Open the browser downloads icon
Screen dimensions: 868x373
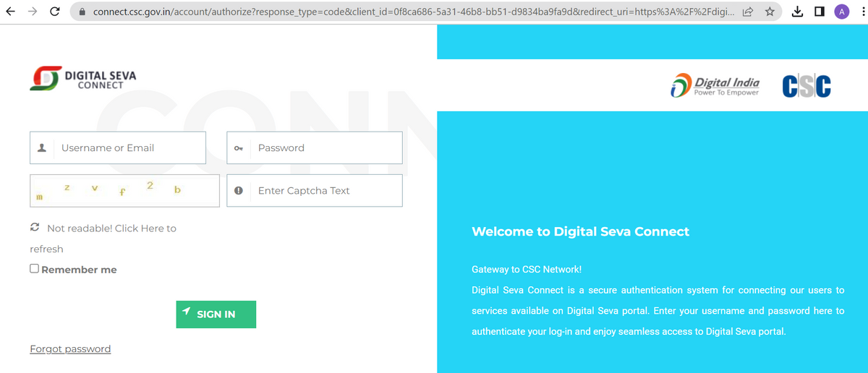click(798, 12)
